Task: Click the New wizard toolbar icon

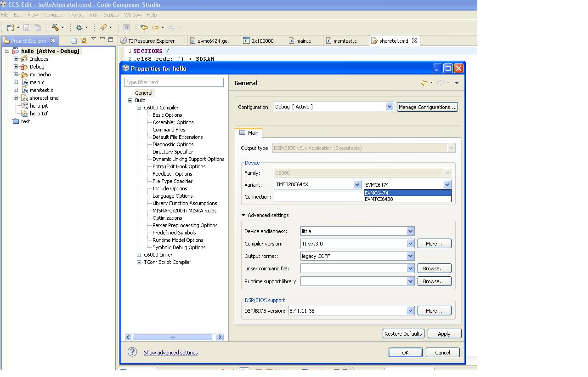Action: click(10, 28)
